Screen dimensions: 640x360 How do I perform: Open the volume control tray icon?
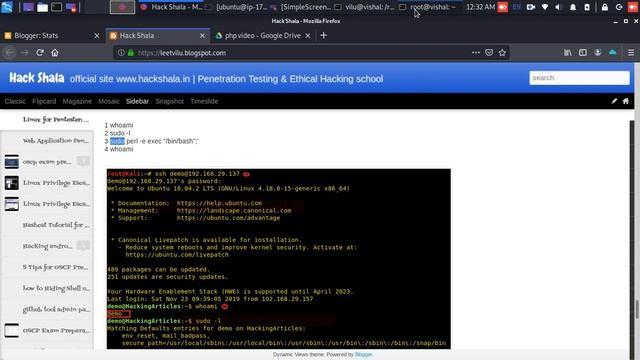[558, 7]
